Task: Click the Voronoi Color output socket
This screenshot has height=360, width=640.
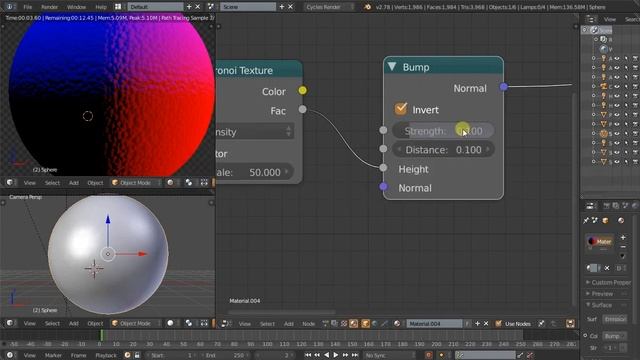Action: (x=302, y=90)
